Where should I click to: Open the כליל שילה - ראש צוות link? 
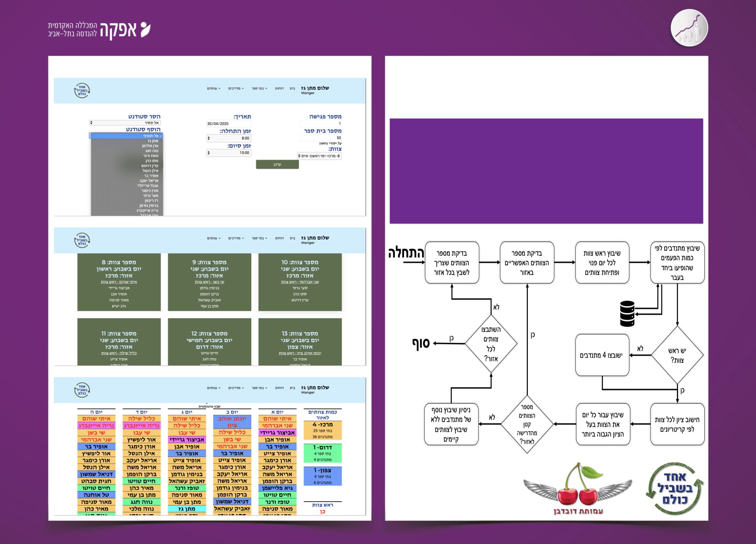119,353
